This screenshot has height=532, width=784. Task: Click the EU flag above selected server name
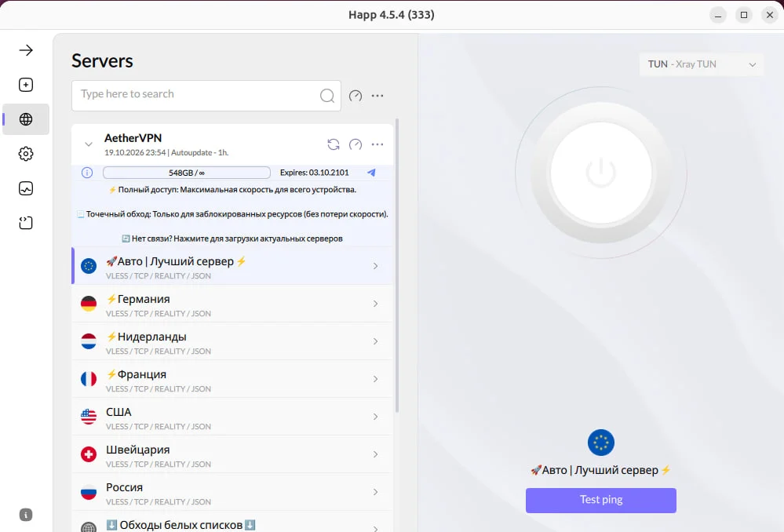pos(601,443)
